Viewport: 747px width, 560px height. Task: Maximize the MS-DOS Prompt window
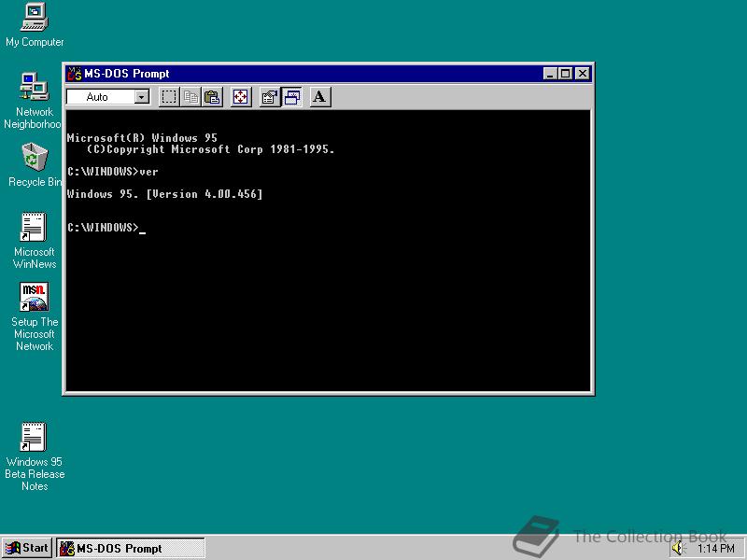(x=566, y=74)
